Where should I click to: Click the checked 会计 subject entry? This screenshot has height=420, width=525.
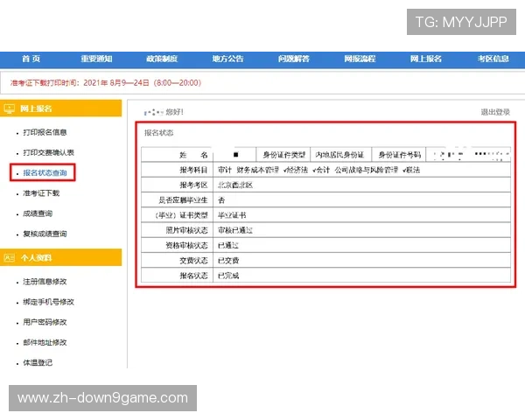click(x=321, y=170)
